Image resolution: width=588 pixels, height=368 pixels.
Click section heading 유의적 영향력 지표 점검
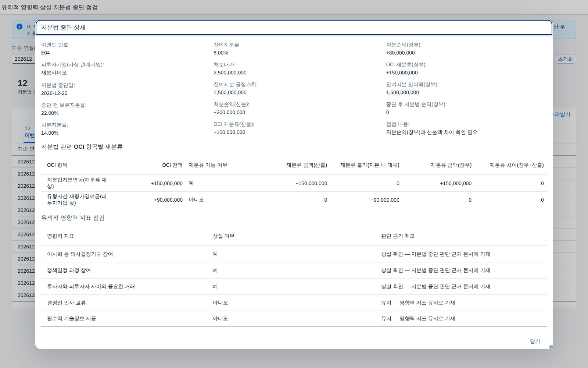(x=73, y=218)
